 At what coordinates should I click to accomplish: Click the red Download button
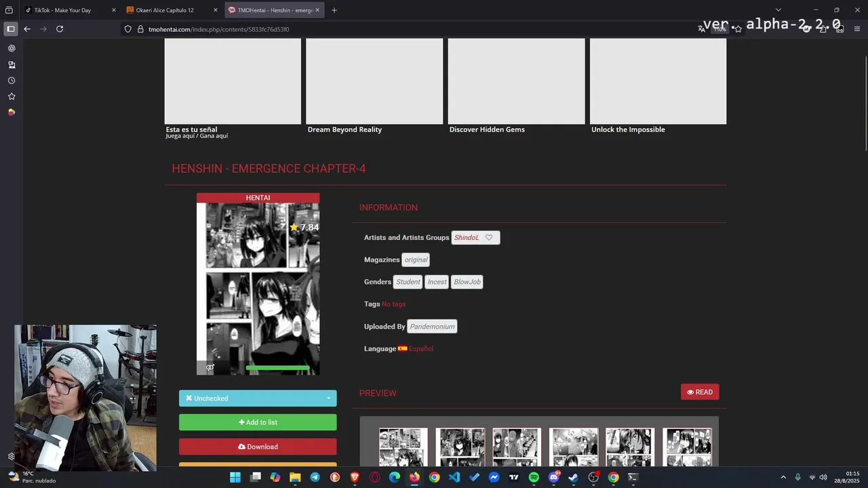258,447
